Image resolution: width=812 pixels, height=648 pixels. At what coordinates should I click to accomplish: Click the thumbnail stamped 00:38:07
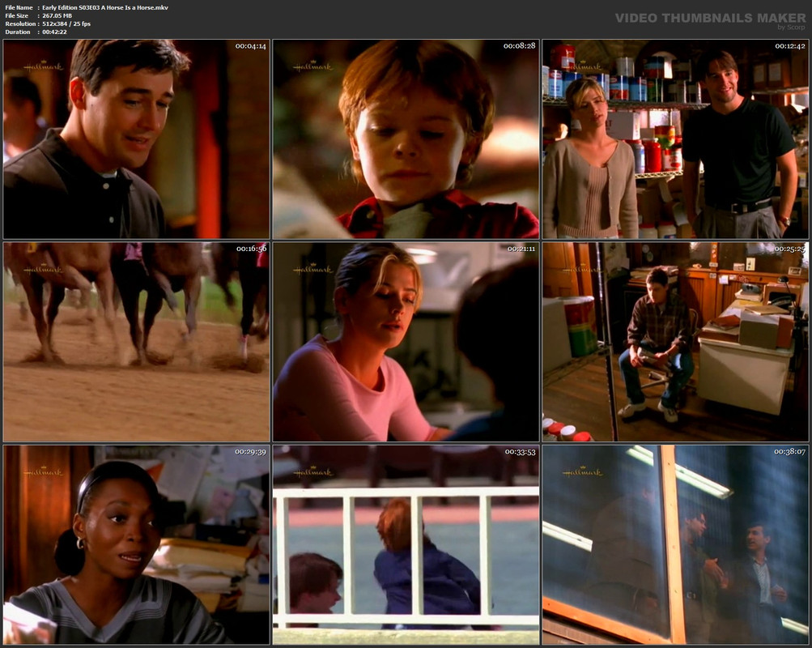point(675,545)
